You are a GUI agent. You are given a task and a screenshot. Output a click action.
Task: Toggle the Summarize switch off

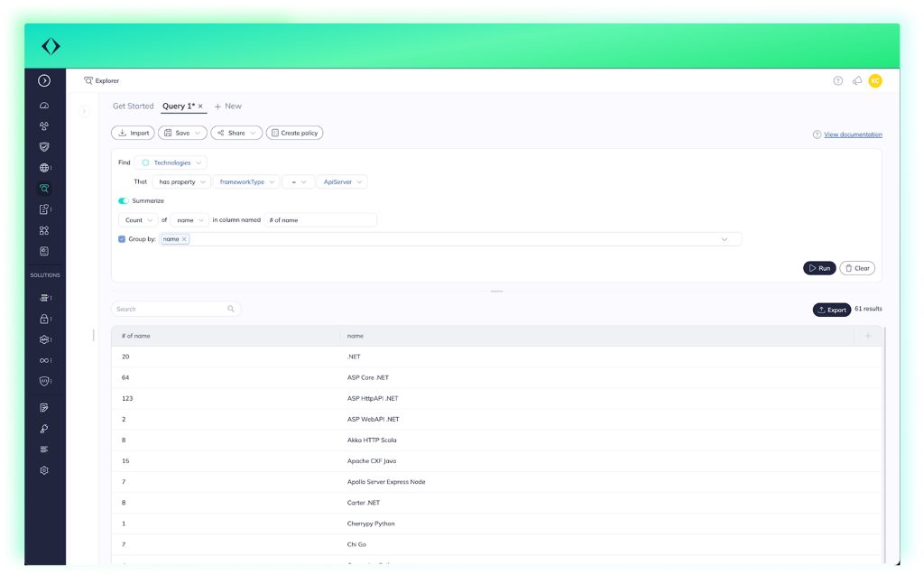124,200
